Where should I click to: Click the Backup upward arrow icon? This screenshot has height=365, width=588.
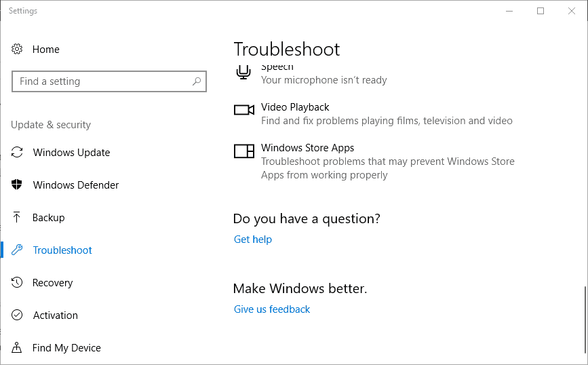(17, 217)
